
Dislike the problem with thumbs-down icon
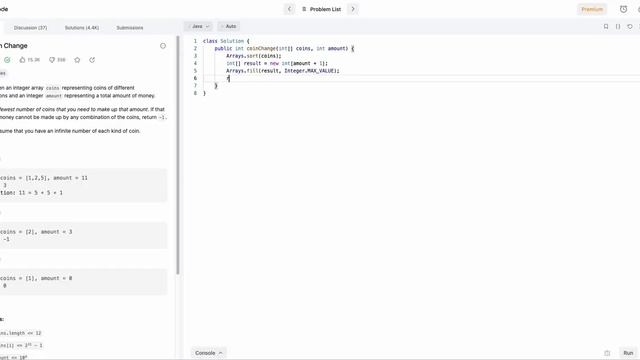52,60
